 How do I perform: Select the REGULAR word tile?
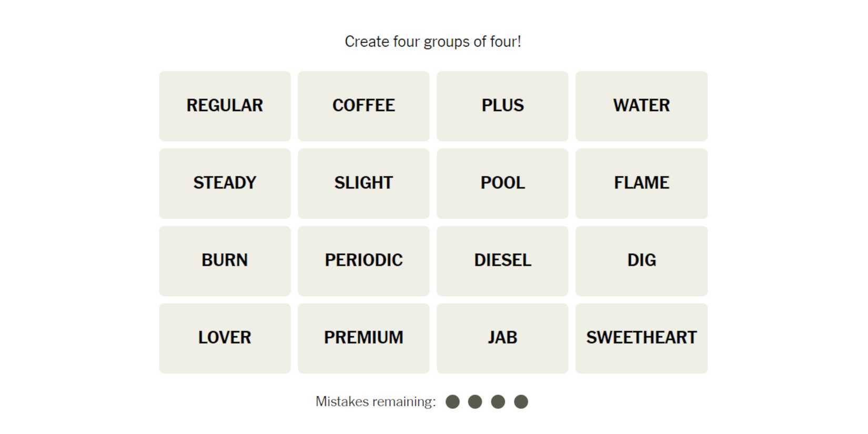click(x=225, y=106)
